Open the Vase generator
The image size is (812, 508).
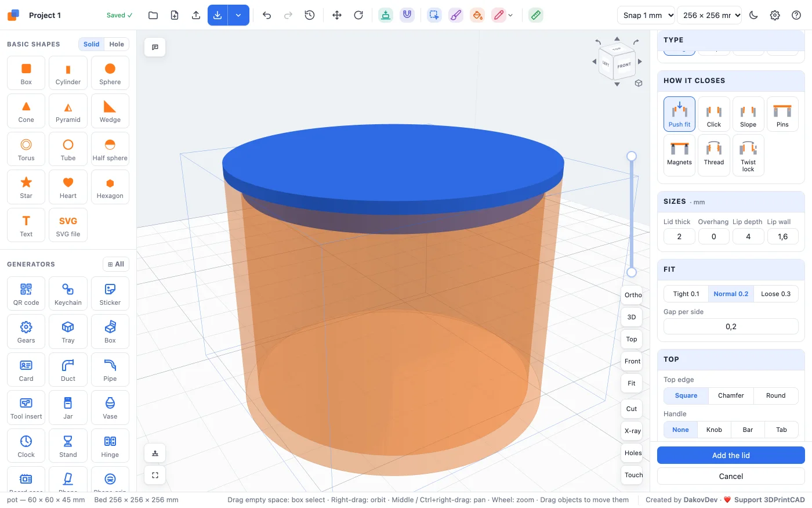click(110, 408)
